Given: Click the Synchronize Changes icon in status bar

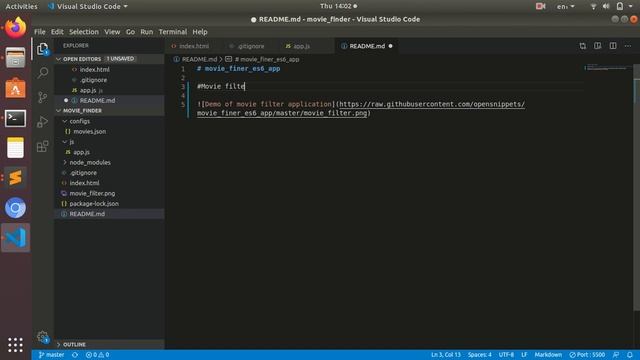Looking at the screenshot, I should pos(75,355).
